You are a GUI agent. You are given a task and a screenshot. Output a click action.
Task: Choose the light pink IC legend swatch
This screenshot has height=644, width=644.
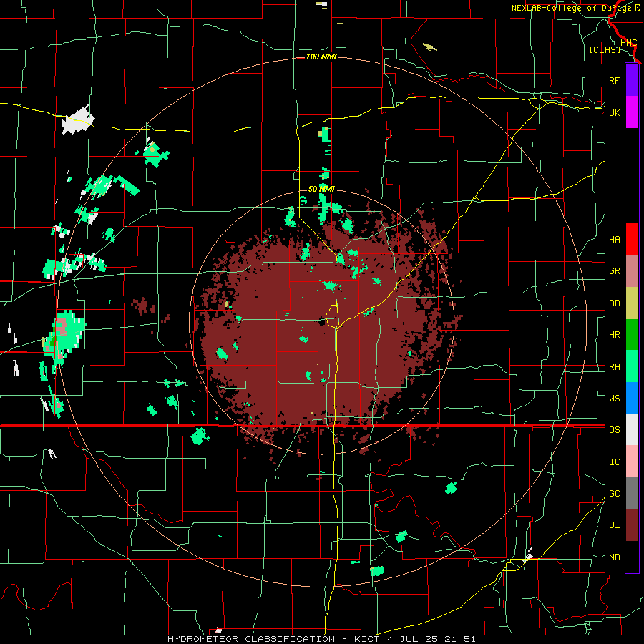coord(632,462)
